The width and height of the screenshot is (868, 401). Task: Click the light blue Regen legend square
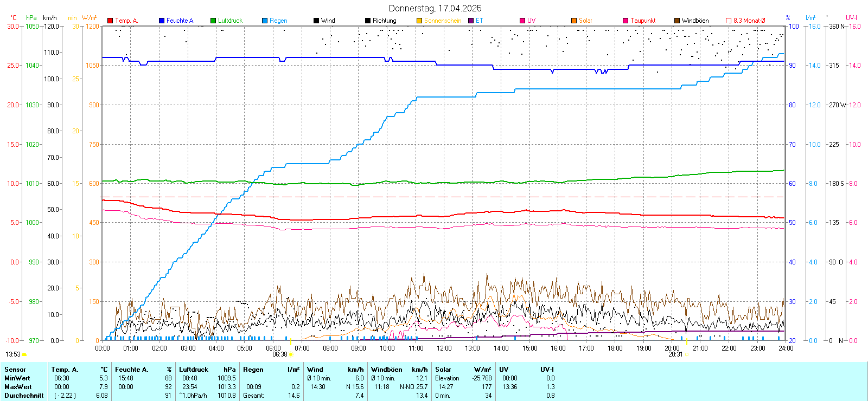[265, 21]
